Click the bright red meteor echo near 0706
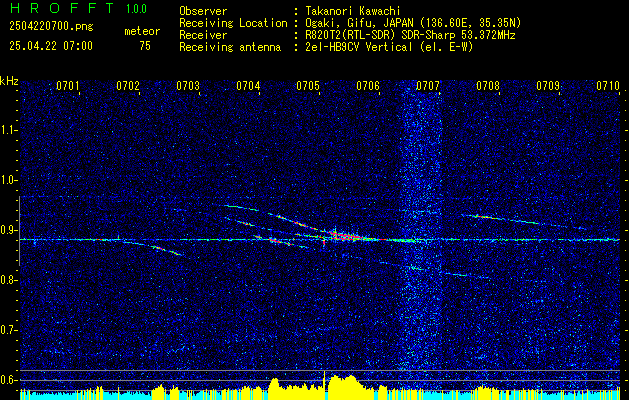Screen dimensions: 629x400 point(348,236)
